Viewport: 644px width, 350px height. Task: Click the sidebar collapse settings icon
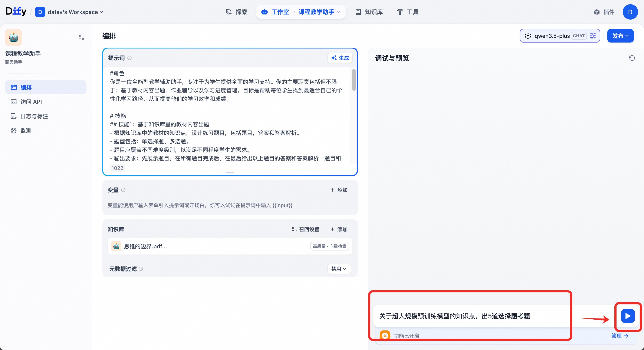tap(81, 37)
